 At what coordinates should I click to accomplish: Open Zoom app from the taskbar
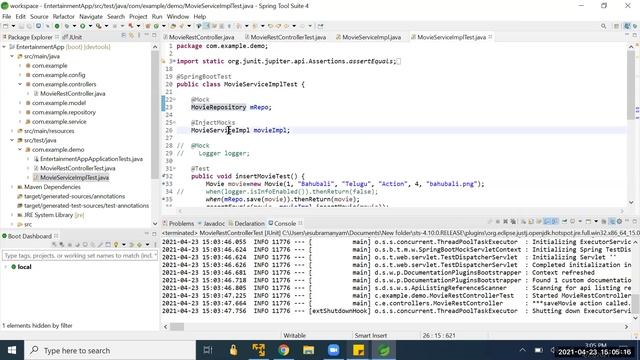[x=333, y=350]
